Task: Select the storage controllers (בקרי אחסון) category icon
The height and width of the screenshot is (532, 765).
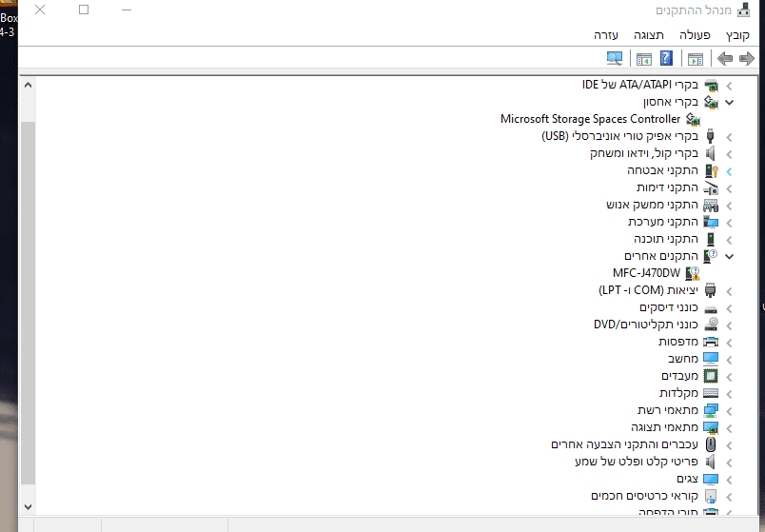Action: click(x=711, y=102)
